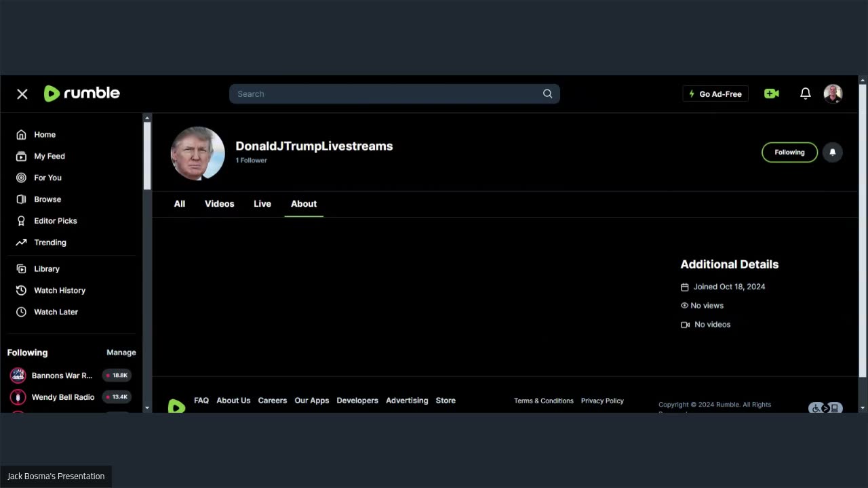868x488 pixels.
Task: Open notifications bell in header
Action: click(806, 94)
